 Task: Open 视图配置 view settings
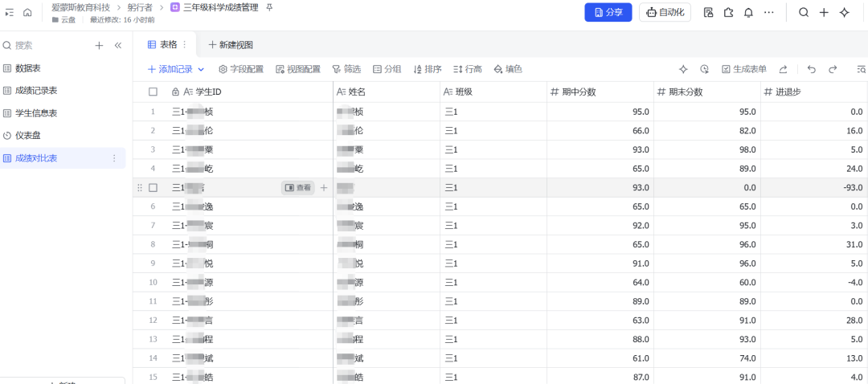tap(298, 69)
